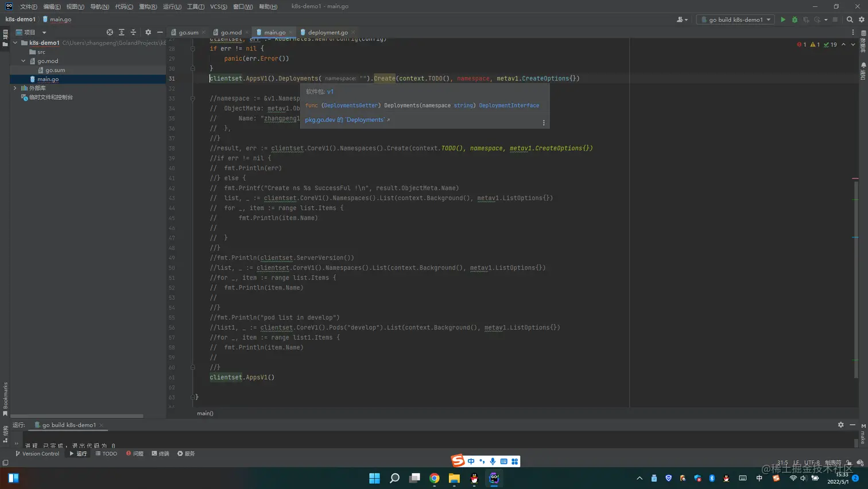Viewport: 868px width, 489px height.
Task: Click GoLand icon in the taskbar
Action: 494,478
